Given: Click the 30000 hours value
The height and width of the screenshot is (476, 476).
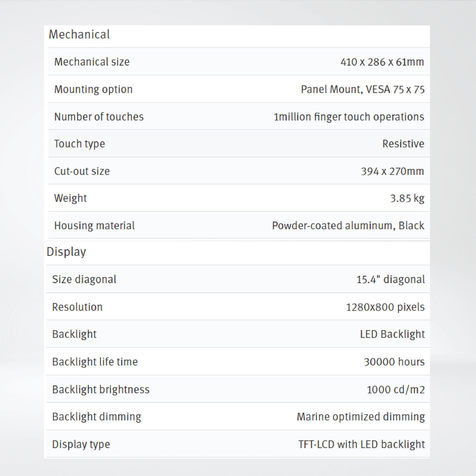Looking at the screenshot, I should pyautogui.click(x=394, y=362).
